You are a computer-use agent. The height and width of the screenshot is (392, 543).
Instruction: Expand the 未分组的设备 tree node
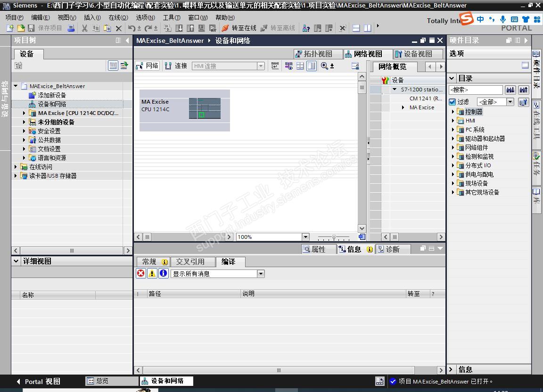coord(24,122)
